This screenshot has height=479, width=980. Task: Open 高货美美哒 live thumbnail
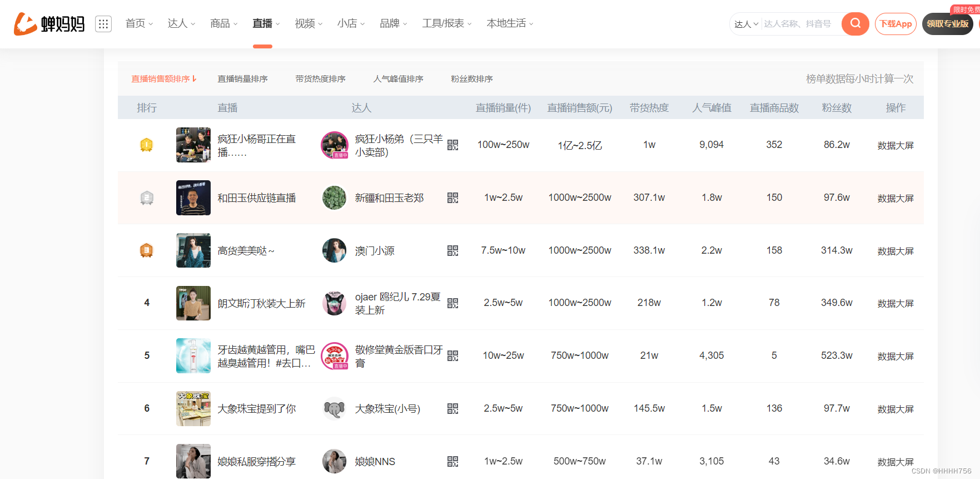pyautogui.click(x=193, y=250)
